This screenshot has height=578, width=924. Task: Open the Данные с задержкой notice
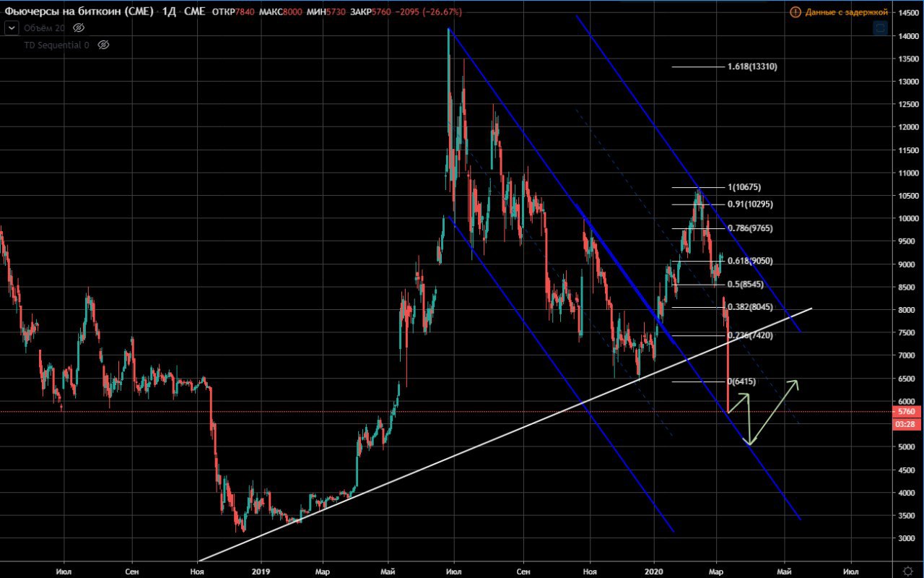point(846,12)
